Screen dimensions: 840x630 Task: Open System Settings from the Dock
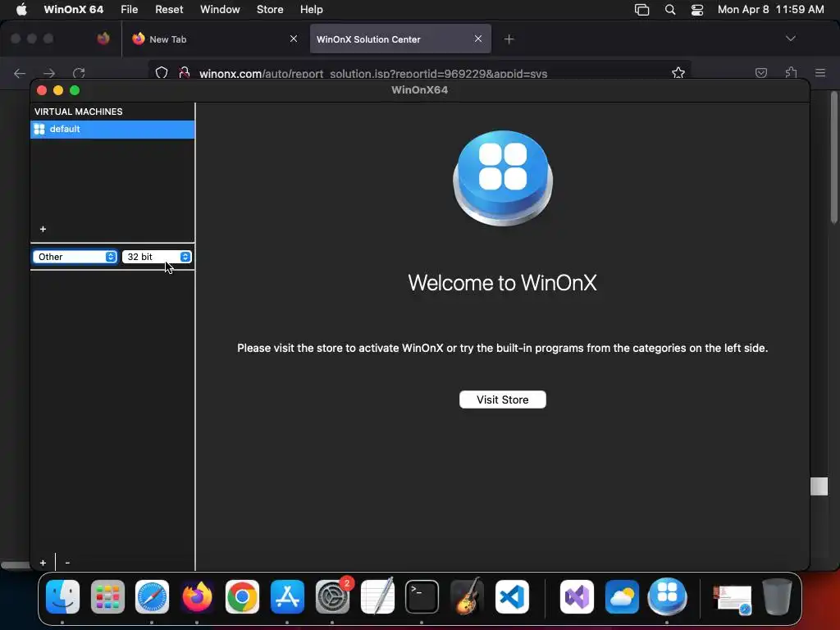tap(332, 597)
